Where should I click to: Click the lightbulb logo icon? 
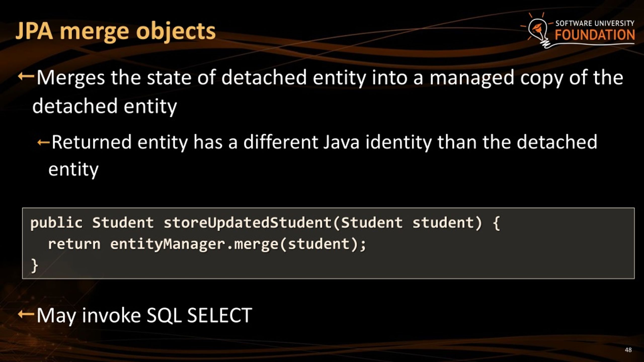point(539,31)
